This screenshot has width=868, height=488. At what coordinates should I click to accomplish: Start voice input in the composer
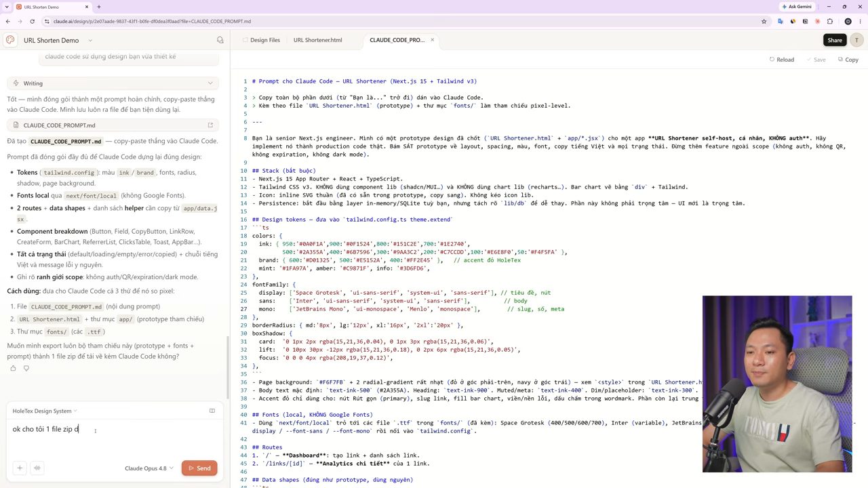tap(37, 468)
